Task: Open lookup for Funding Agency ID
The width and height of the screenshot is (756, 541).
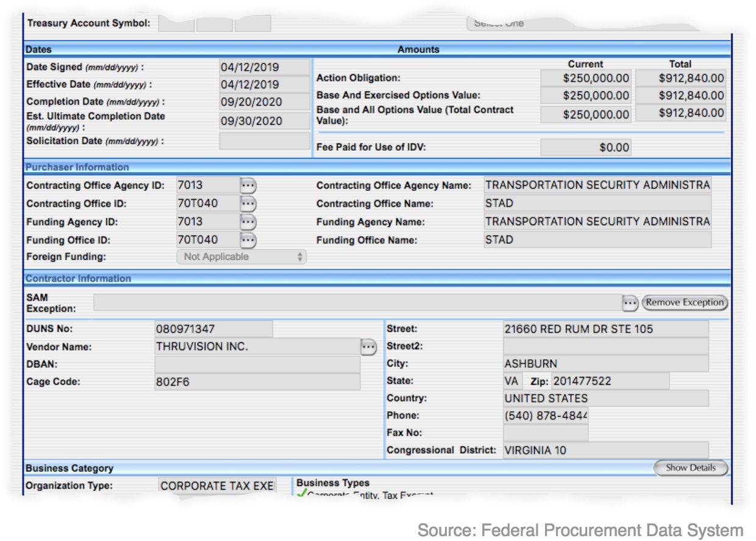Action: coord(248,222)
